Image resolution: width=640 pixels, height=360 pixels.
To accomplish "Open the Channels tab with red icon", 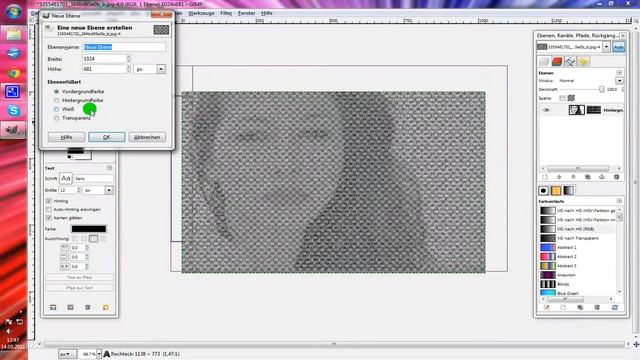I will click(x=557, y=62).
